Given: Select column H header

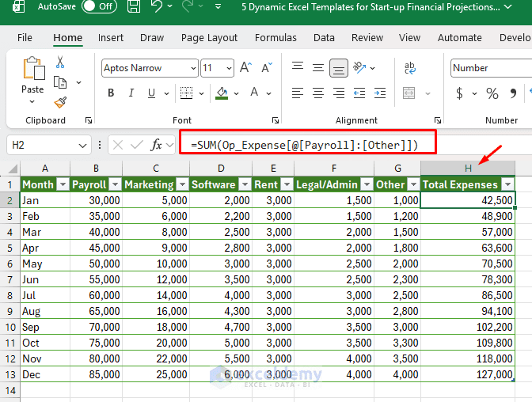Looking at the screenshot, I should tap(468, 169).
